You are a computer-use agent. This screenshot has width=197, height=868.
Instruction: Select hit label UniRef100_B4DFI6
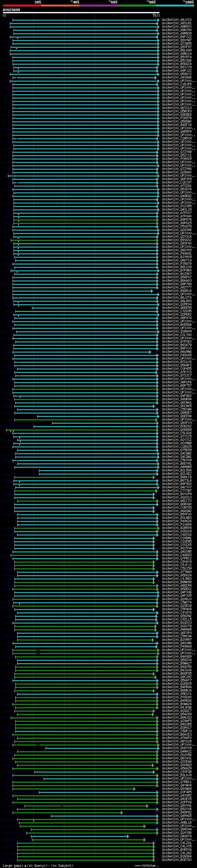tap(177, 125)
